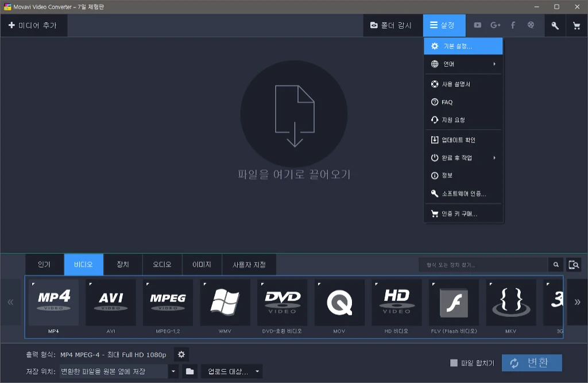Screen dimensions: 588x383
Task: Expand AVI presets via its corner arrow
Action: [90, 284]
